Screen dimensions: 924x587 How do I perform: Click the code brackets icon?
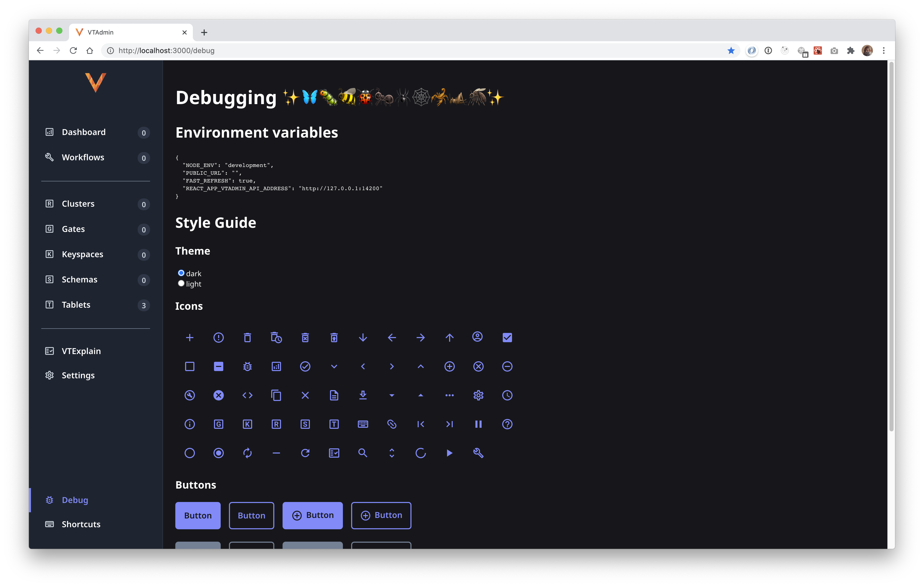point(247,395)
